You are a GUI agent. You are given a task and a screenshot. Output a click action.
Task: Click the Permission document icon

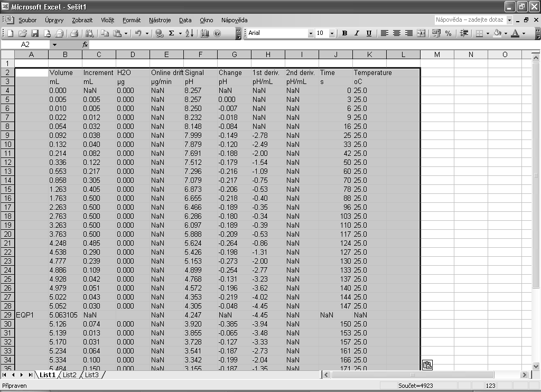[47, 33]
